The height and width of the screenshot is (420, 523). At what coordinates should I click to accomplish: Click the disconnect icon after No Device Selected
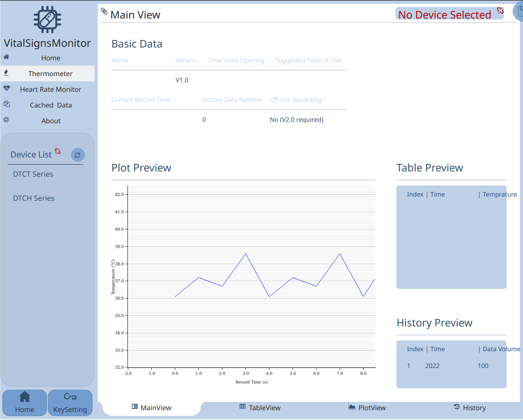[x=500, y=10]
